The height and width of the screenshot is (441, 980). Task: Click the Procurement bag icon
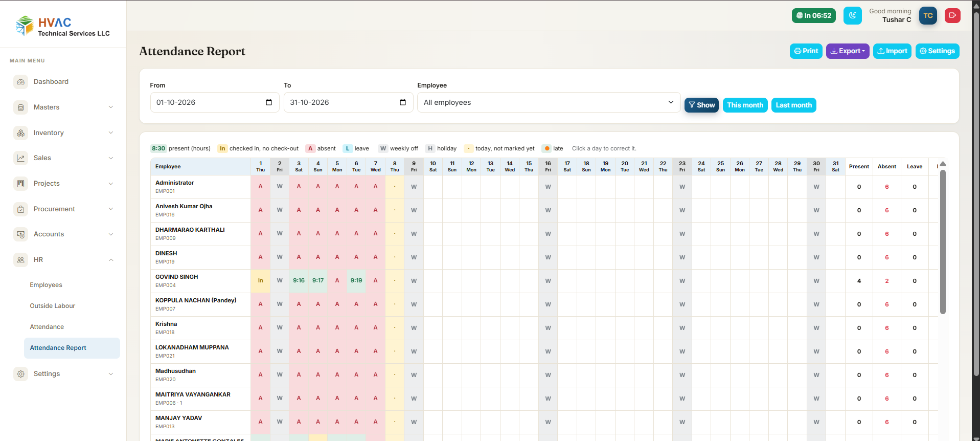click(20, 209)
